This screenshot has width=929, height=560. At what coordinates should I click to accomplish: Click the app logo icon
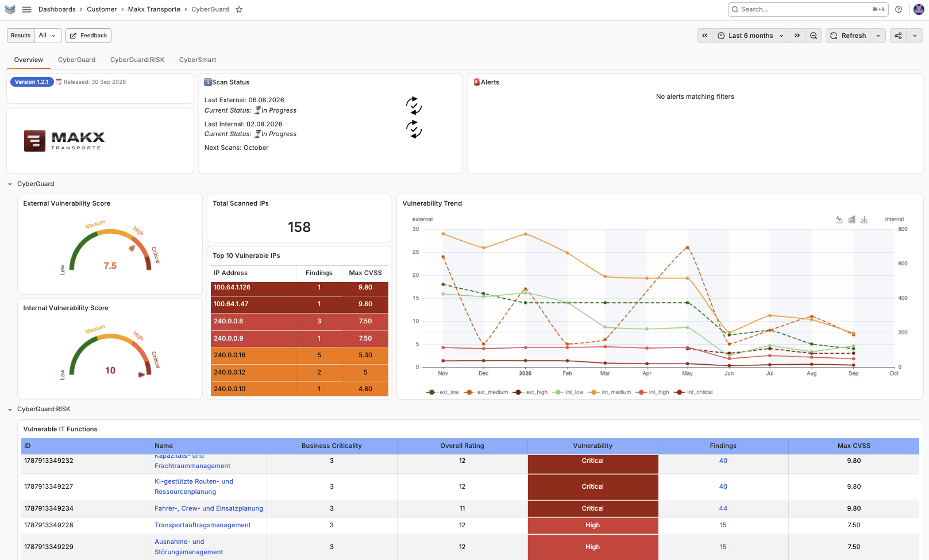pos(10,9)
